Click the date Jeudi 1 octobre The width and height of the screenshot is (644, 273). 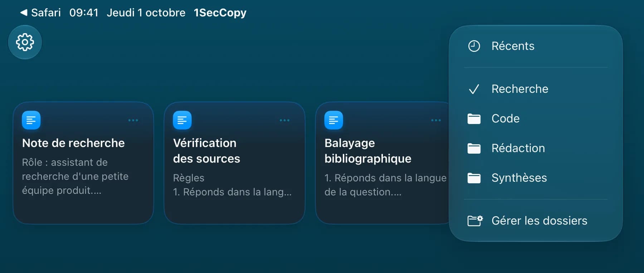[146, 13]
